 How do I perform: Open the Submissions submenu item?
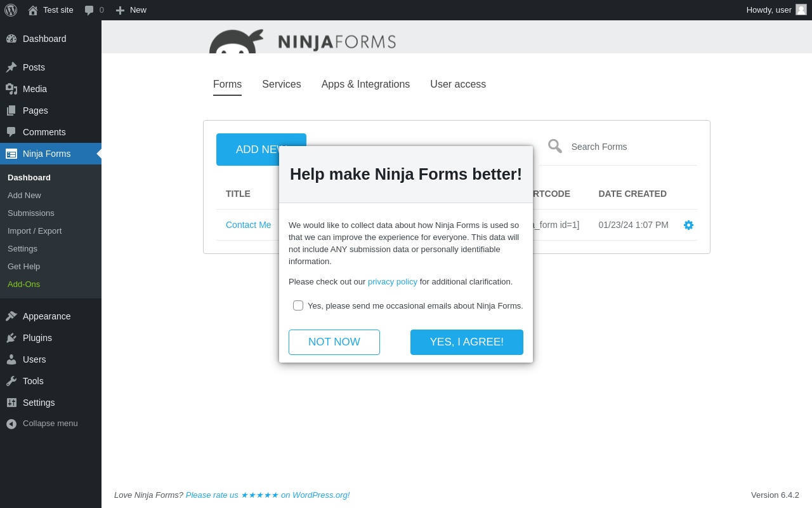[31, 213]
